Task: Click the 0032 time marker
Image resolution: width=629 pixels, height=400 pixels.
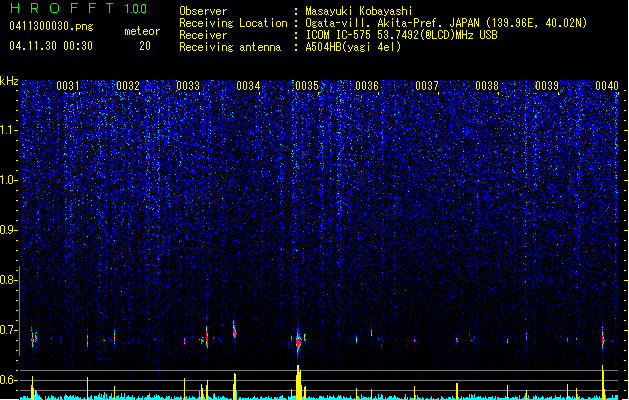Action: [x=128, y=86]
